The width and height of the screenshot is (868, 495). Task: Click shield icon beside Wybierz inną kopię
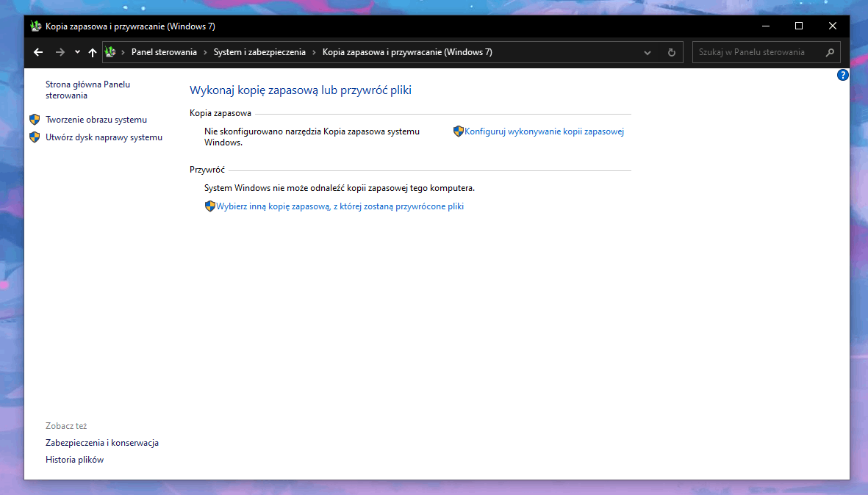[x=209, y=206]
